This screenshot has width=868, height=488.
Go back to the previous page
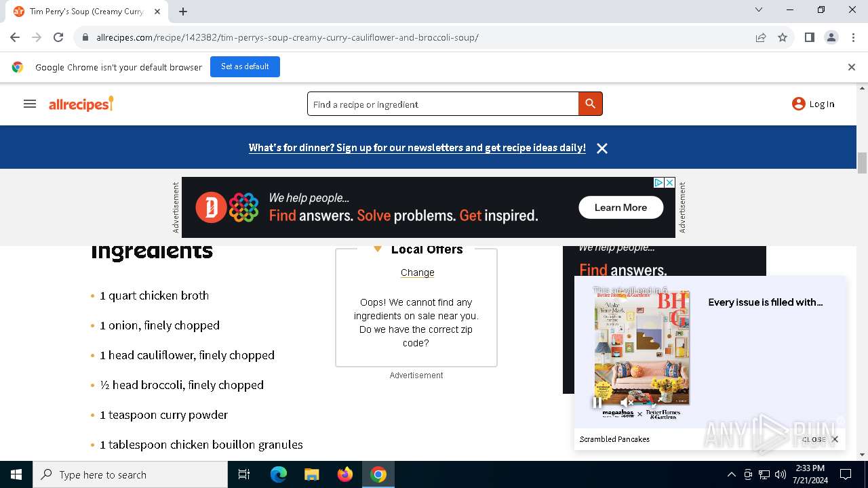pyautogui.click(x=15, y=37)
